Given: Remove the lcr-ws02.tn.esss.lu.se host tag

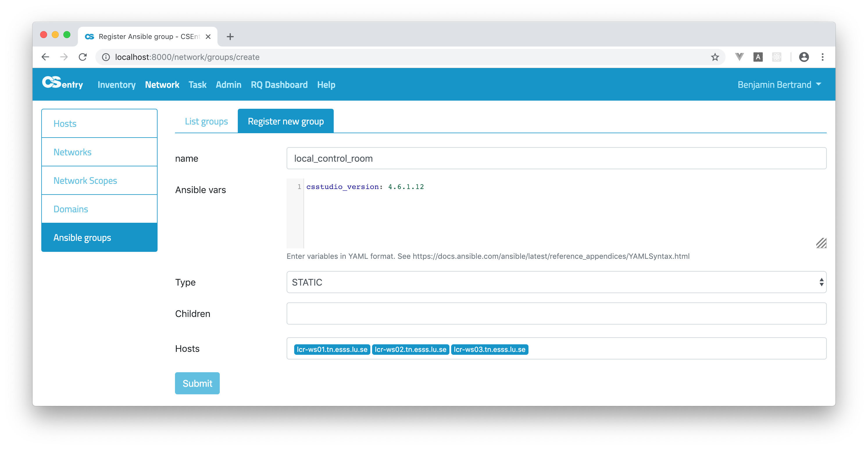Looking at the screenshot, I should (x=410, y=349).
